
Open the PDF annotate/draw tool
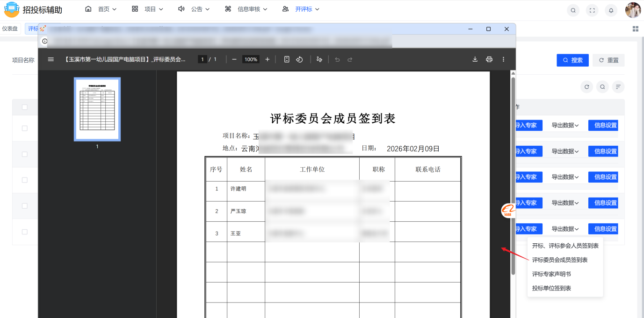click(319, 59)
